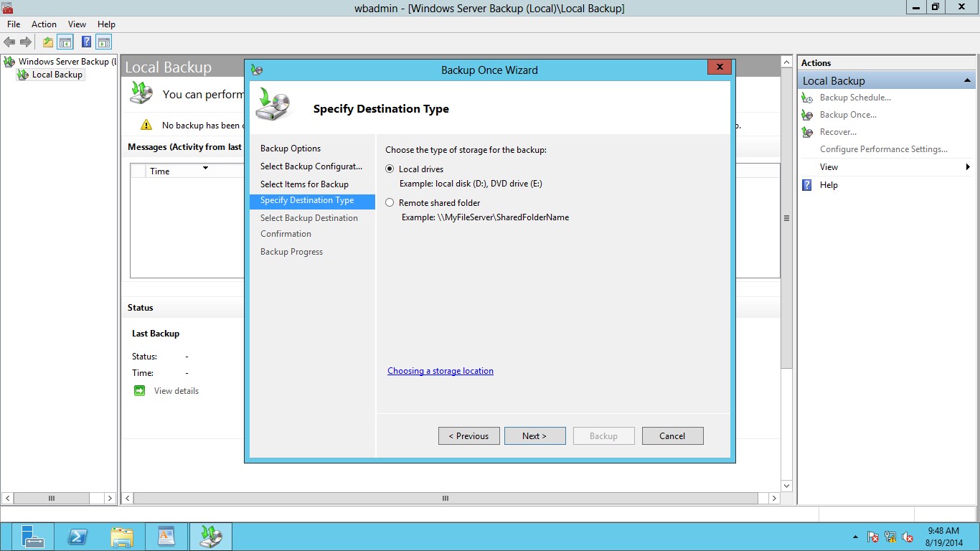The height and width of the screenshot is (551, 980).
Task: Open the Action menu
Action: point(44,24)
